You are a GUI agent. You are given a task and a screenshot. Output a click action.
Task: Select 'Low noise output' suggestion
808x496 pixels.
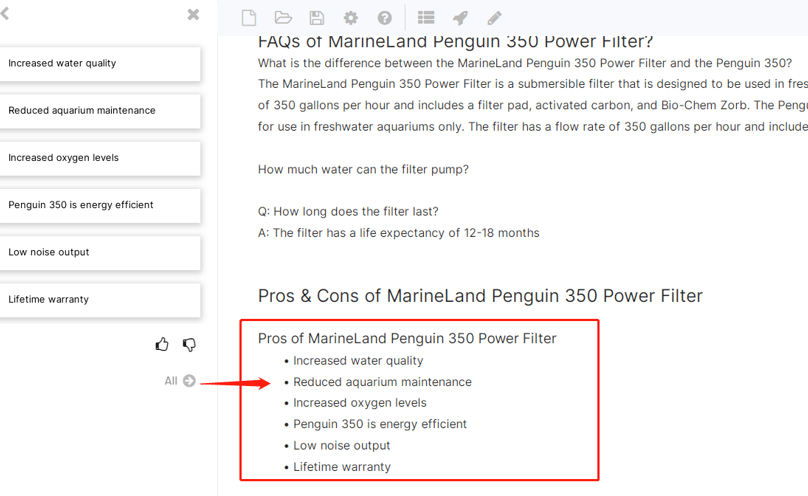click(100, 252)
